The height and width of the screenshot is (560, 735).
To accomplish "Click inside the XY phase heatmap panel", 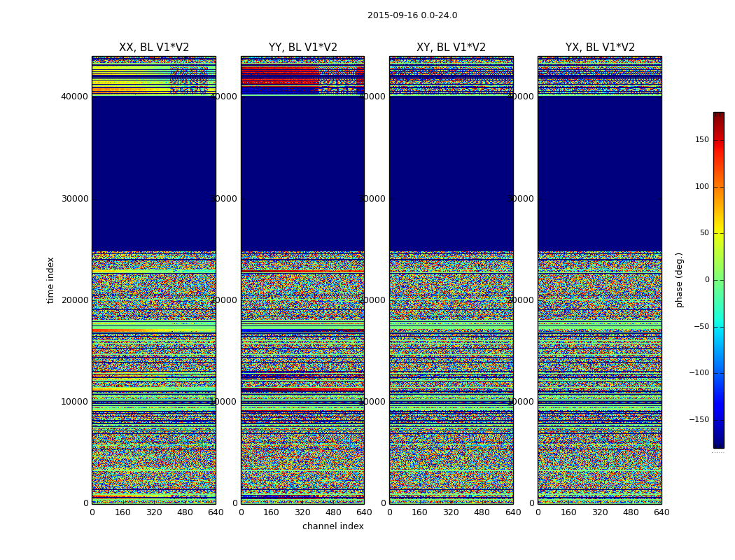I will 451,280.
